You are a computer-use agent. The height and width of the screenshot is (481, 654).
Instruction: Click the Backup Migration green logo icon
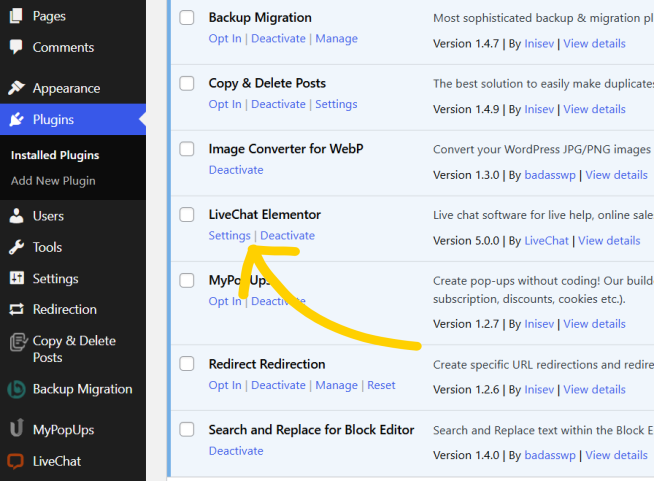[16, 389]
